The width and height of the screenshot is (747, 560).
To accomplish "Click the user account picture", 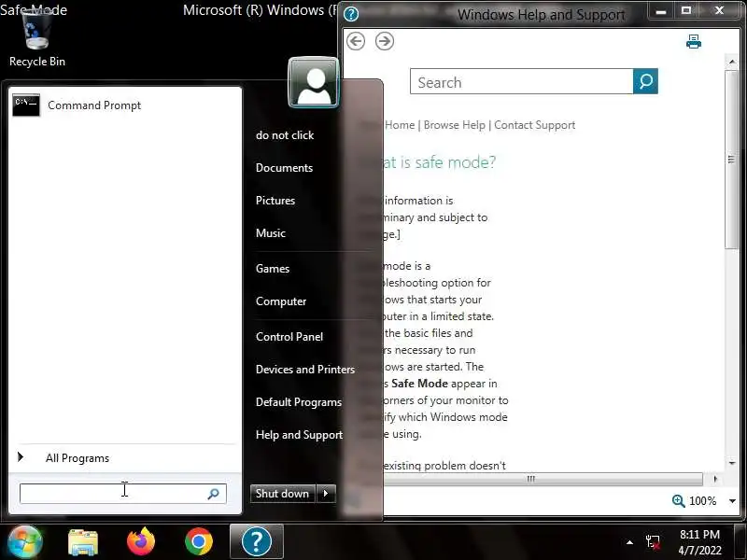I will pyautogui.click(x=314, y=83).
